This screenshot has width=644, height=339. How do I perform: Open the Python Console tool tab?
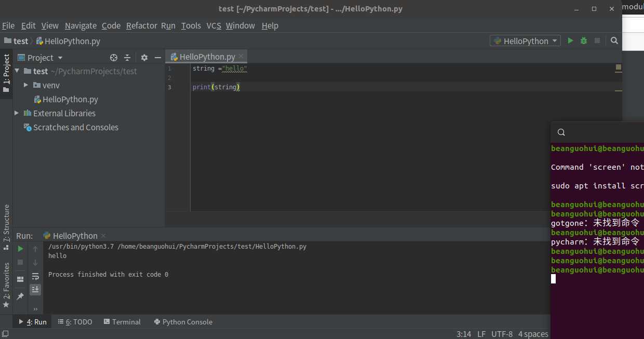[183, 322]
